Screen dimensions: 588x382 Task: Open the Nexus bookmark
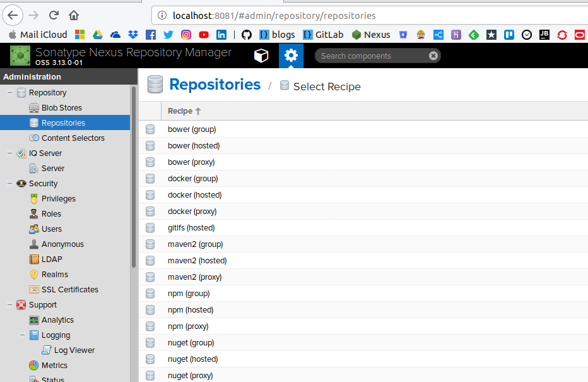[371, 35]
